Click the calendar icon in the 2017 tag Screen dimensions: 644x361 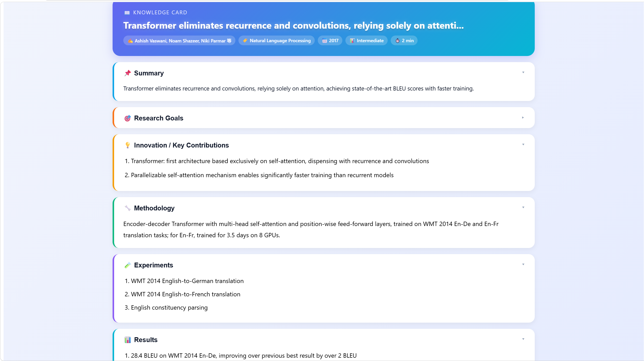click(324, 41)
